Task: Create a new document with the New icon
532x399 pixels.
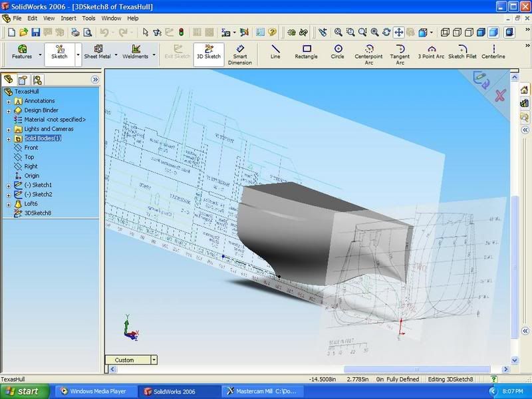Action: (x=11, y=33)
